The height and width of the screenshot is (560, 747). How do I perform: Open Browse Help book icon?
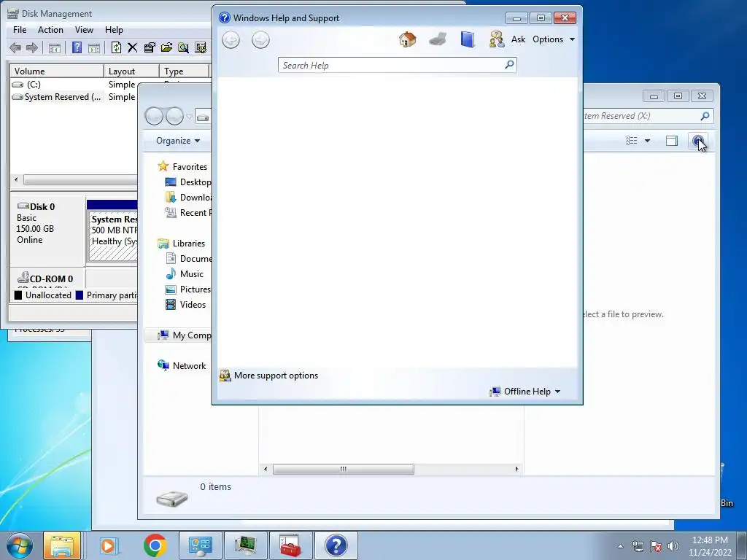click(468, 39)
